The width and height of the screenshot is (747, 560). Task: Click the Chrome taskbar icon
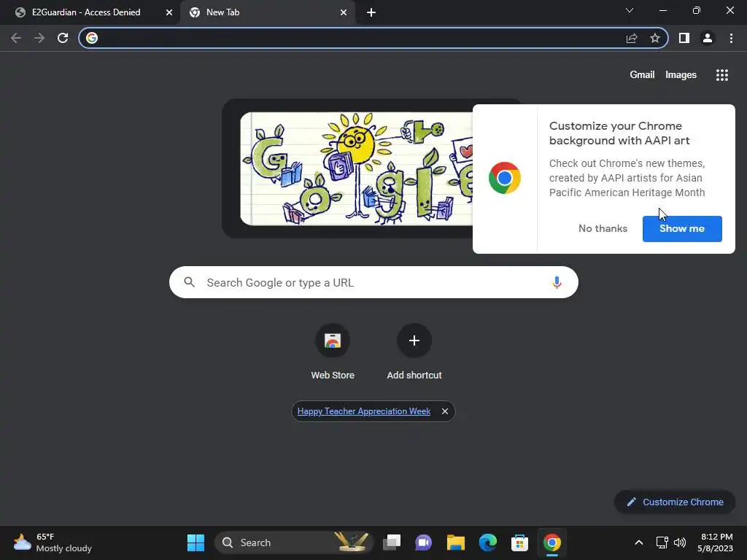click(551, 542)
